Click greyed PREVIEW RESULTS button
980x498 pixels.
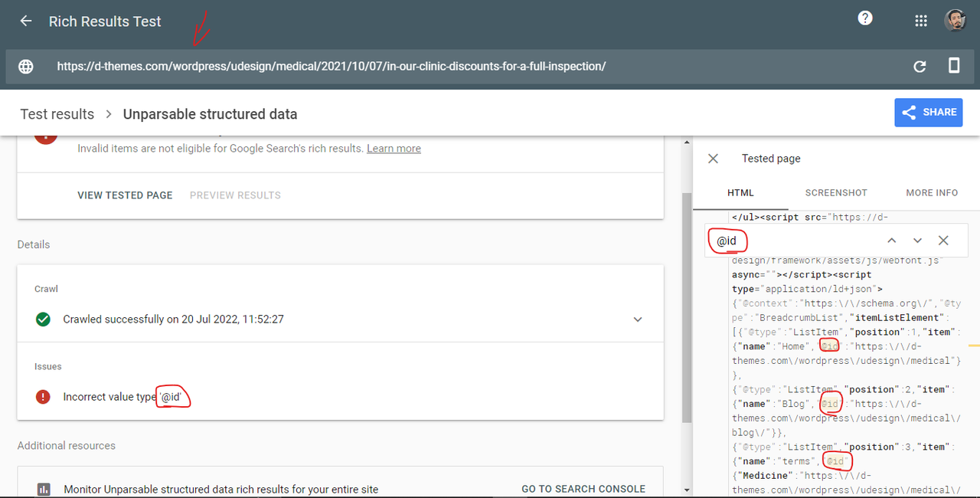[235, 195]
